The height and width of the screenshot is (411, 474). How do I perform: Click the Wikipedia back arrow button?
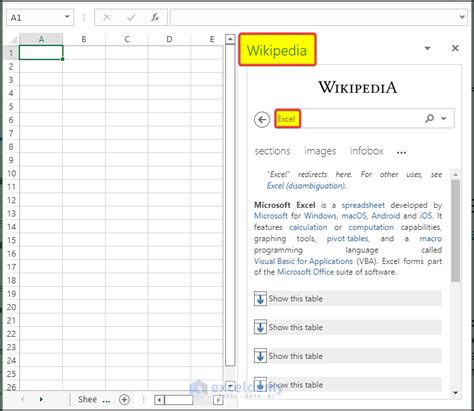click(262, 119)
